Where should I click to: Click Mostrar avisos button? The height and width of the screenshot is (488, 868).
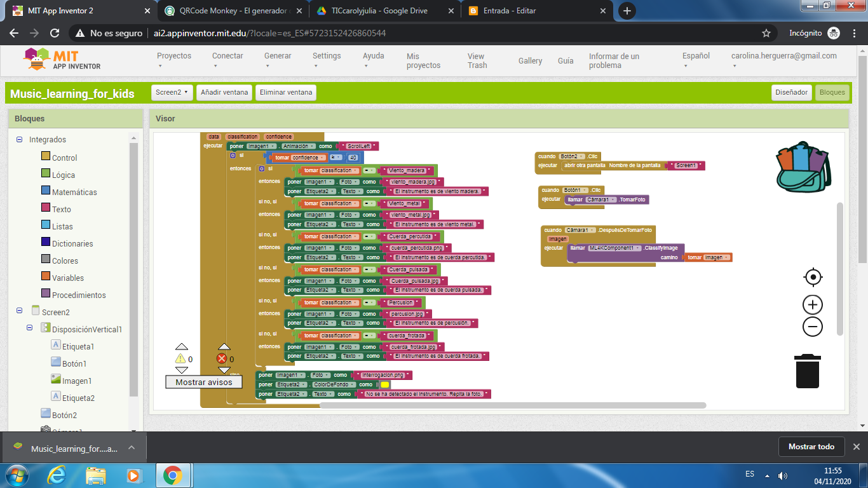[x=204, y=382]
